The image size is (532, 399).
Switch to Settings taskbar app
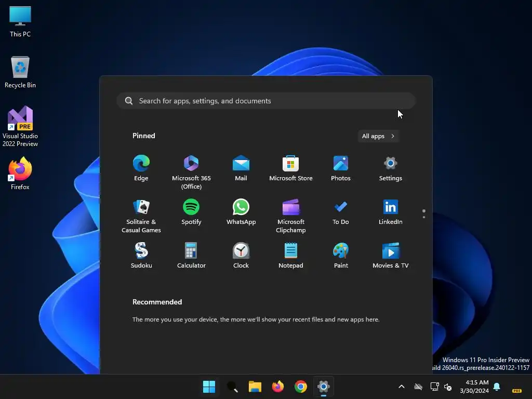click(323, 387)
